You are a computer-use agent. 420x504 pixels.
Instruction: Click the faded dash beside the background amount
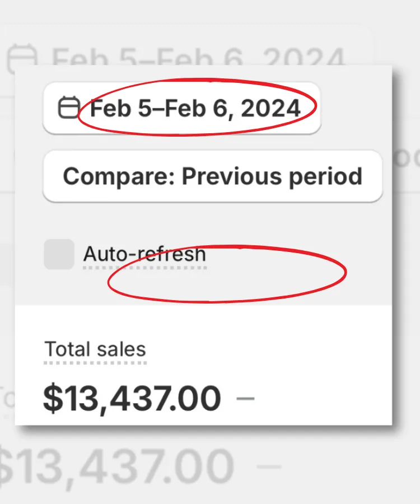pyautogui.click(x=272, y=466)
